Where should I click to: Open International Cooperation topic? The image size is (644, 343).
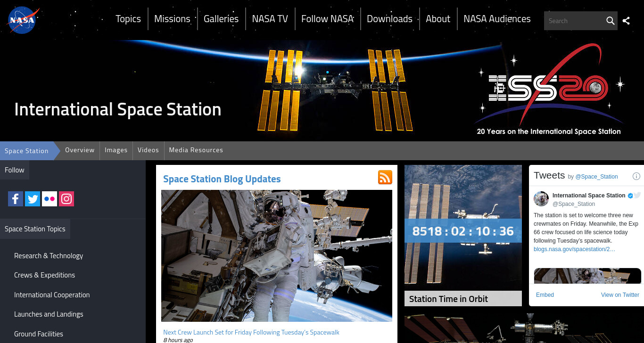[52, 295]
